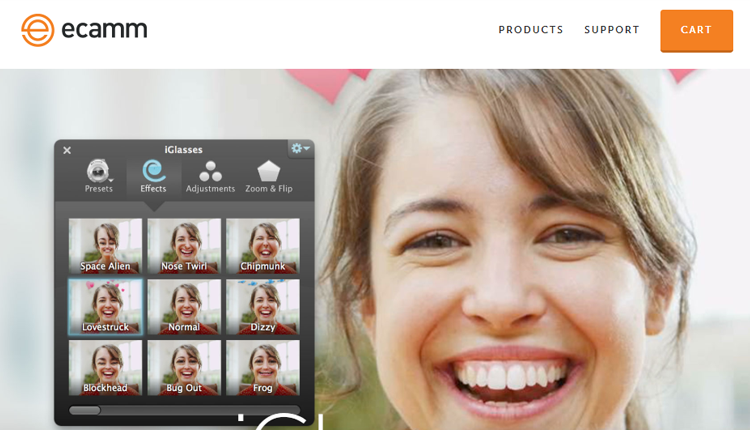This screenshot has height=430, width=750.
Task: Select the Space Alien effect
Action: point(105,246)
